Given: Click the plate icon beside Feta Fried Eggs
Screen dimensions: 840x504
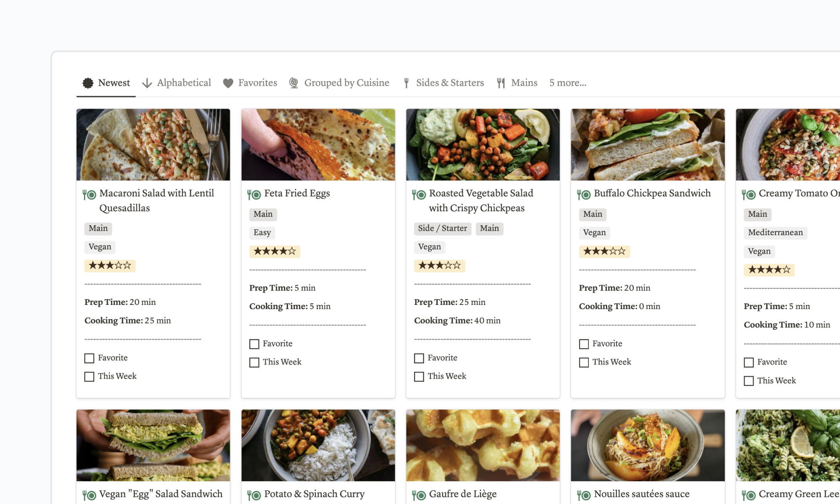Looking at the screenshot, I should click(254, 194).
